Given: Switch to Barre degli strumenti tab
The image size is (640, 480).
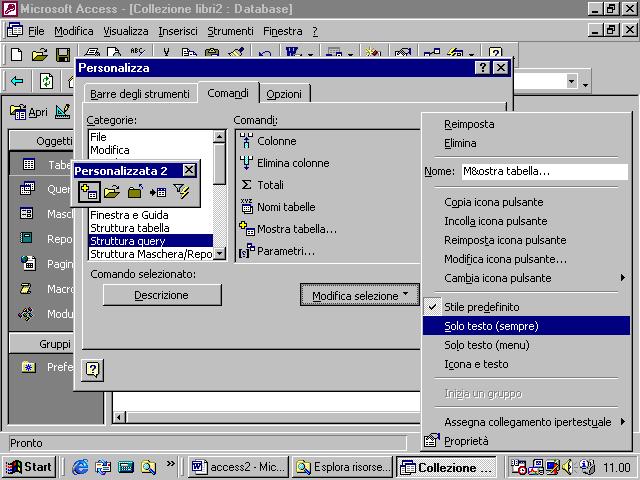Looking at the screenshot, I should point(140,94).
